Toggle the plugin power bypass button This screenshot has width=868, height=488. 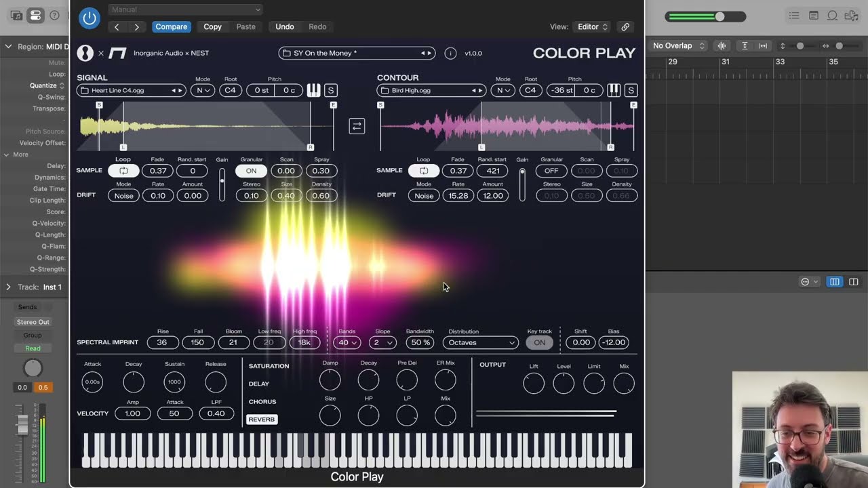(89, 18)
